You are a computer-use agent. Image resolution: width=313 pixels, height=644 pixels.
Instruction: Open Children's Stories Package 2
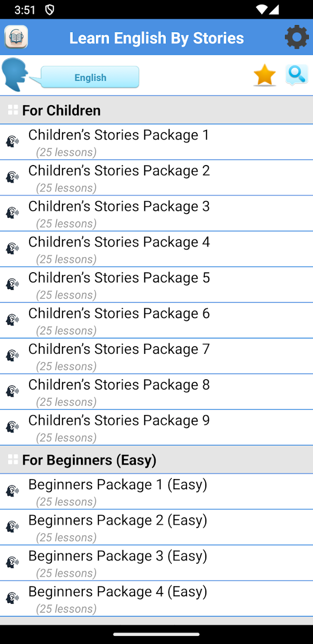(x=119, y=178)
